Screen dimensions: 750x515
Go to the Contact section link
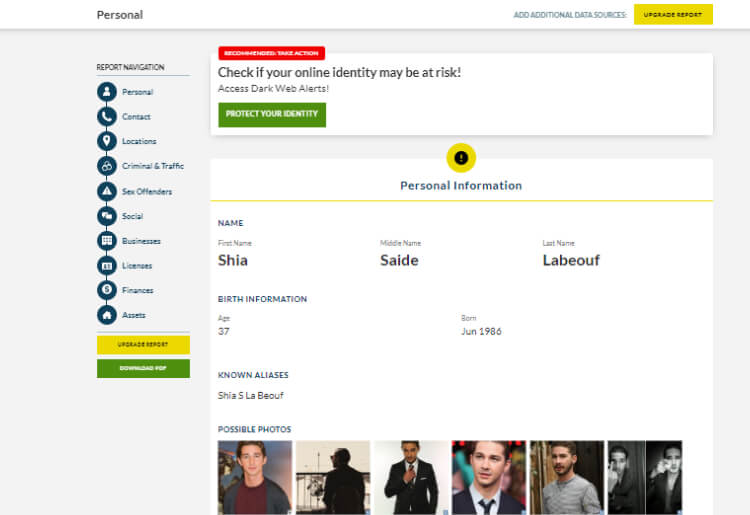136,117
